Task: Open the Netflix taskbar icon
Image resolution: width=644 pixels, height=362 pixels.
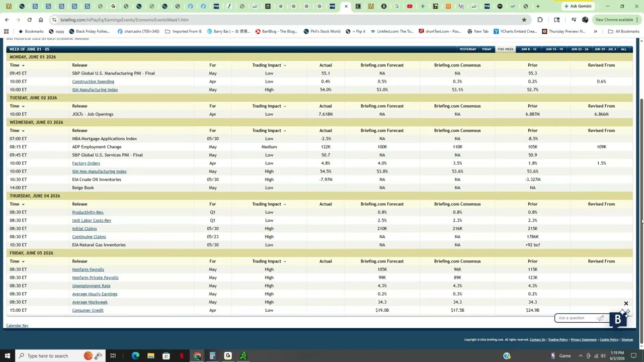Action: click(182, 356)
